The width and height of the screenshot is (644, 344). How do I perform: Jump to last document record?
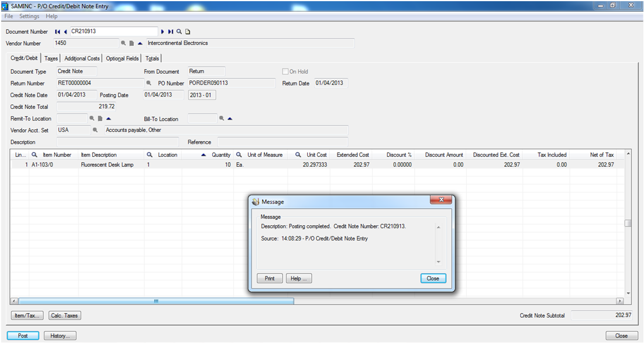170,32
